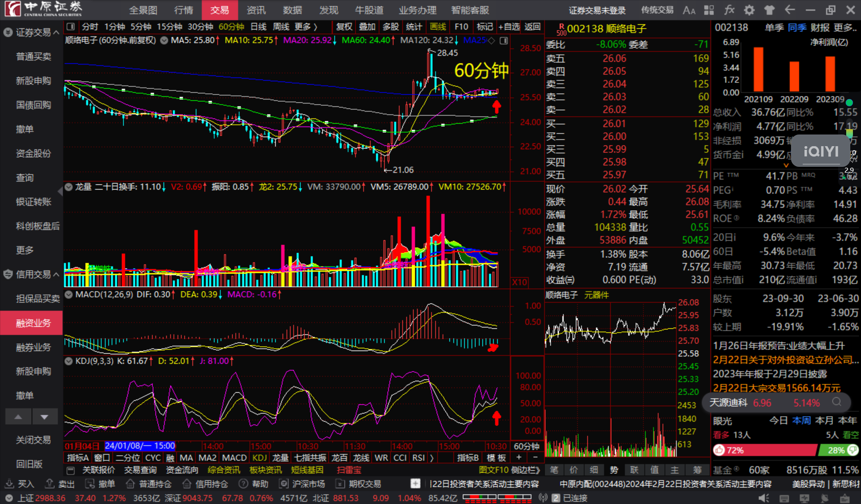Image resolution: width=861 pixels, height=504 pixels.
Task: Click the back arrow icon in title bar
Action: click(790, 10)
